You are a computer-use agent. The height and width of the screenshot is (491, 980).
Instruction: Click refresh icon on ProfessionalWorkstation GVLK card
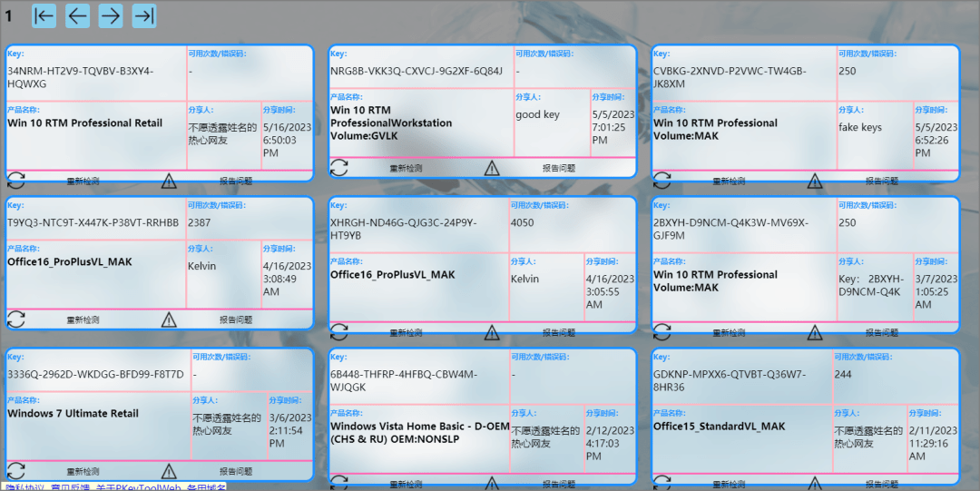click(339, 168)
